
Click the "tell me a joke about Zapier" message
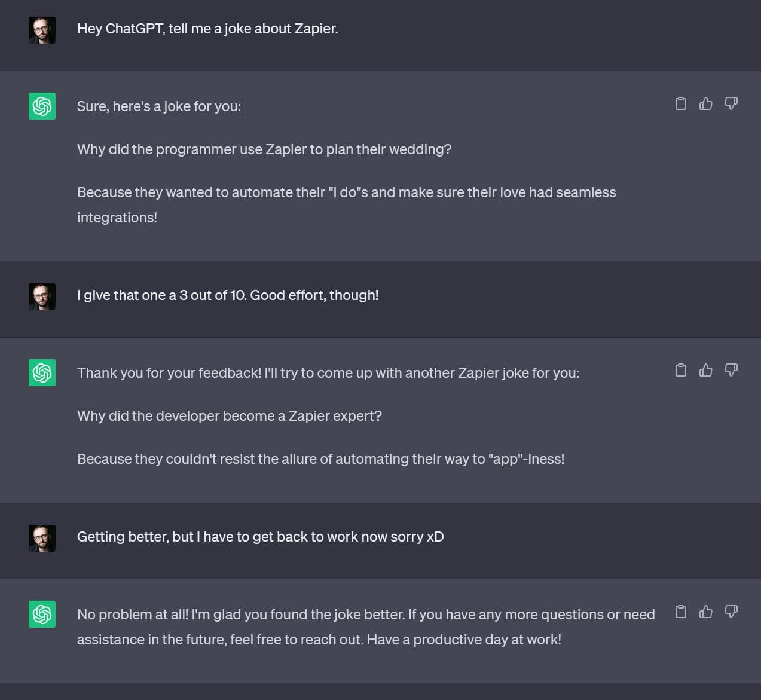tap(207, 29)
